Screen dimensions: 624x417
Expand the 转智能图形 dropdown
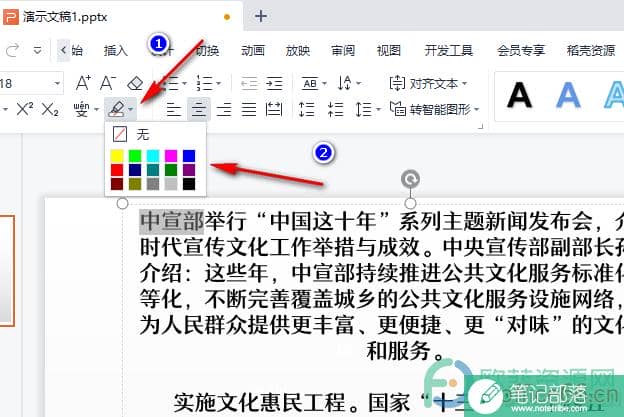coord(477,109)
